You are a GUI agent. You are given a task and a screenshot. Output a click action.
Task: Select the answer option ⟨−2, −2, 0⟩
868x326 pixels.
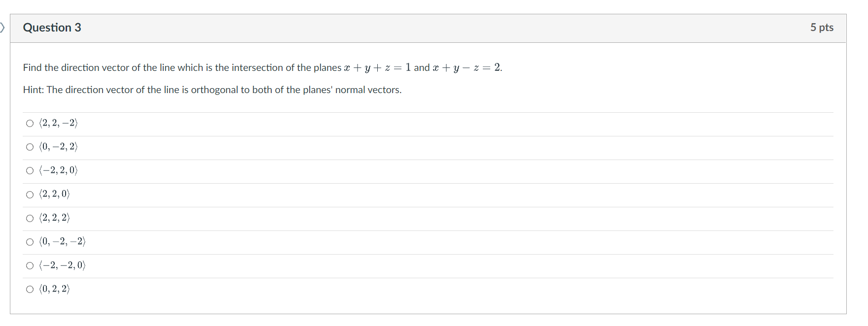coord(30,265)
